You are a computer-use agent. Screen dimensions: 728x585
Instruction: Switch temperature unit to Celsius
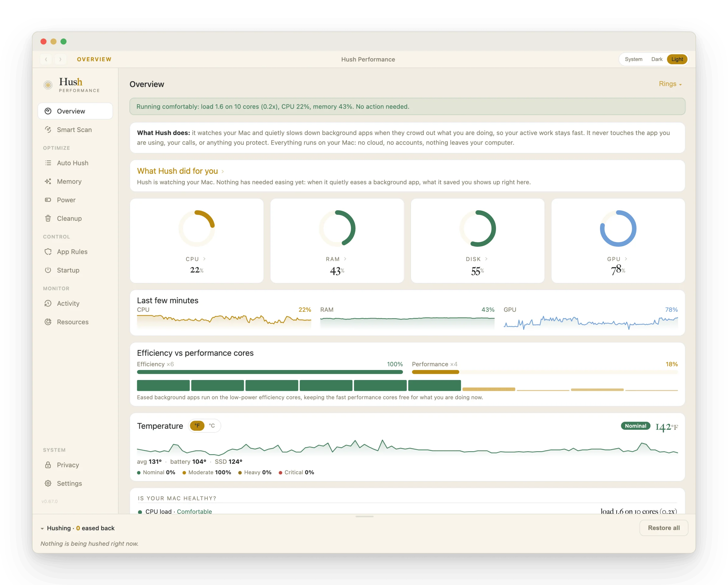coord(212,426)
